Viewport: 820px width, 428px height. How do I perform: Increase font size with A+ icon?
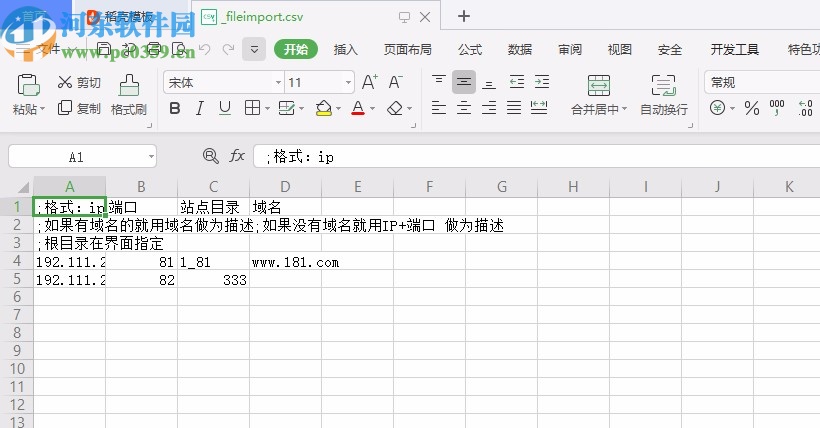369,82
